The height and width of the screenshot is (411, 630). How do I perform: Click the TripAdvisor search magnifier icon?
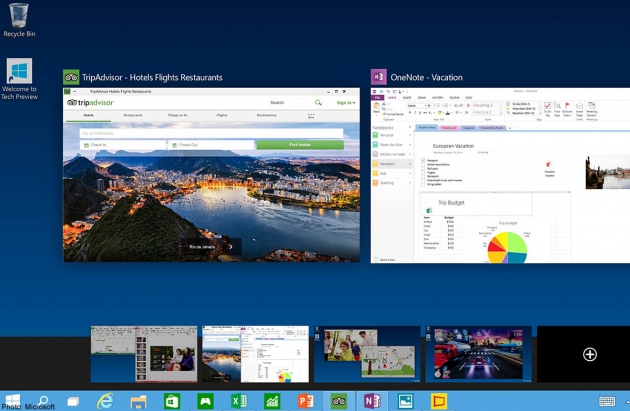[318, 103]
